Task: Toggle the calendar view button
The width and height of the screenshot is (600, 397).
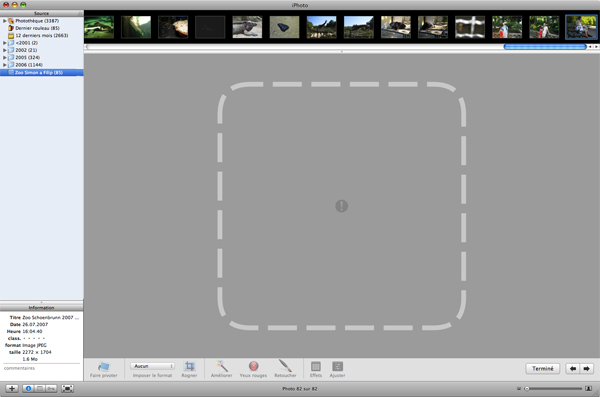Action: (x=39, y=389)
